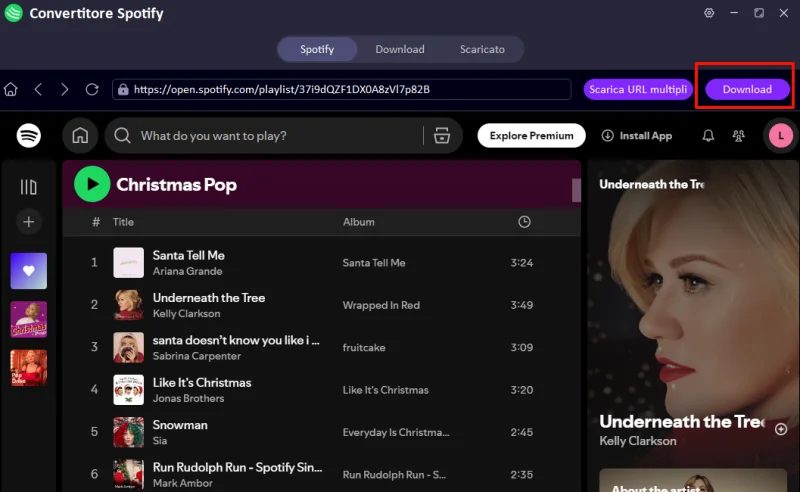Sort by duration clock icon
This screenshot has width=800, height=492.
tap(524, 222)
